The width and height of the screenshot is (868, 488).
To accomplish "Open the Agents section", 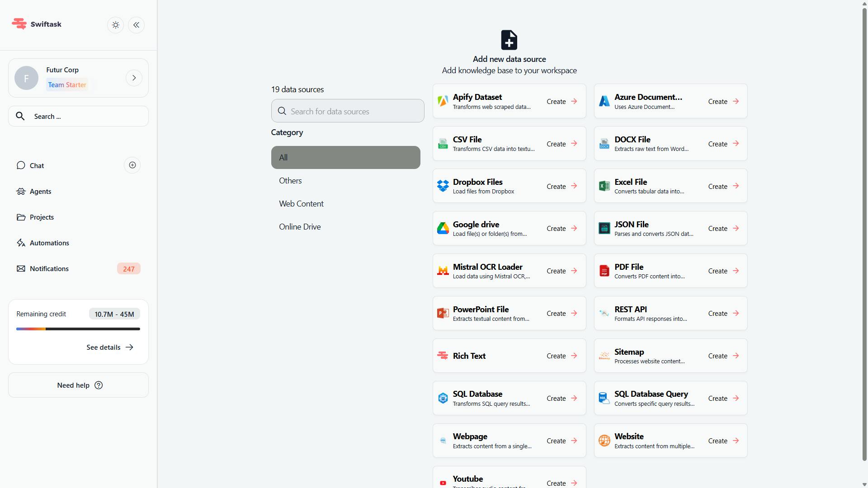I will pos(40,191).
